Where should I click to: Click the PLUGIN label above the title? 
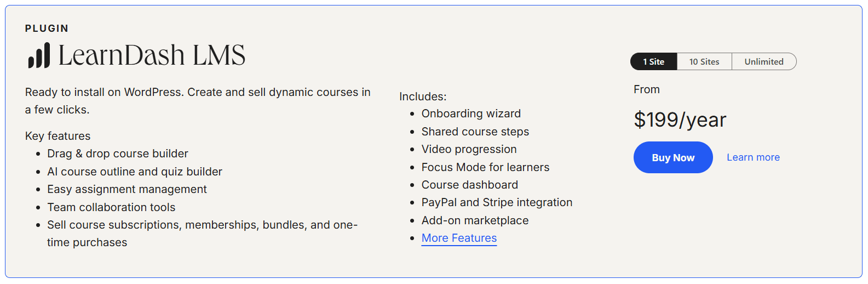47,29
